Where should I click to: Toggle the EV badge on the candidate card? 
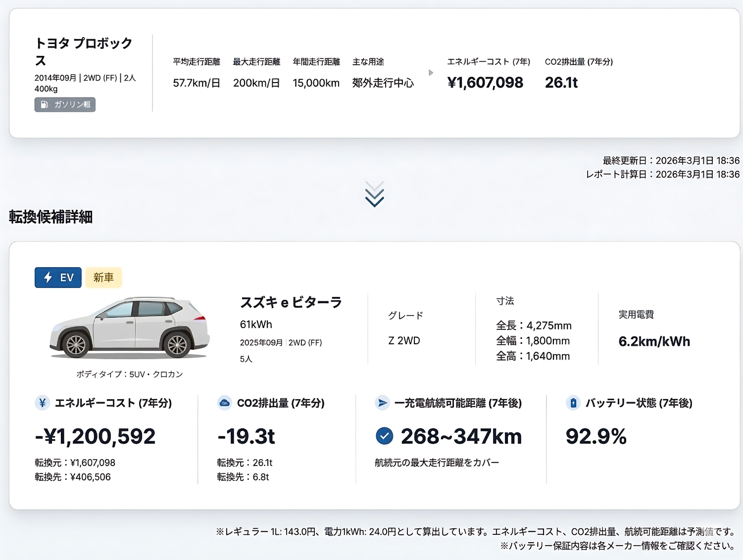tap(58, 278)
